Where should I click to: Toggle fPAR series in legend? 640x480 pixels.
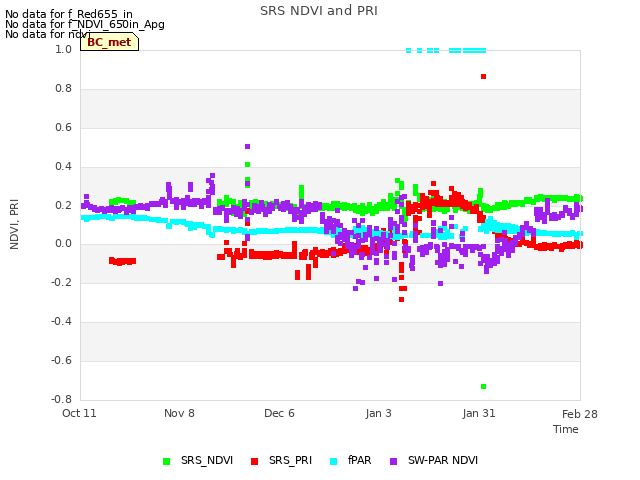[x=351, y=460]
